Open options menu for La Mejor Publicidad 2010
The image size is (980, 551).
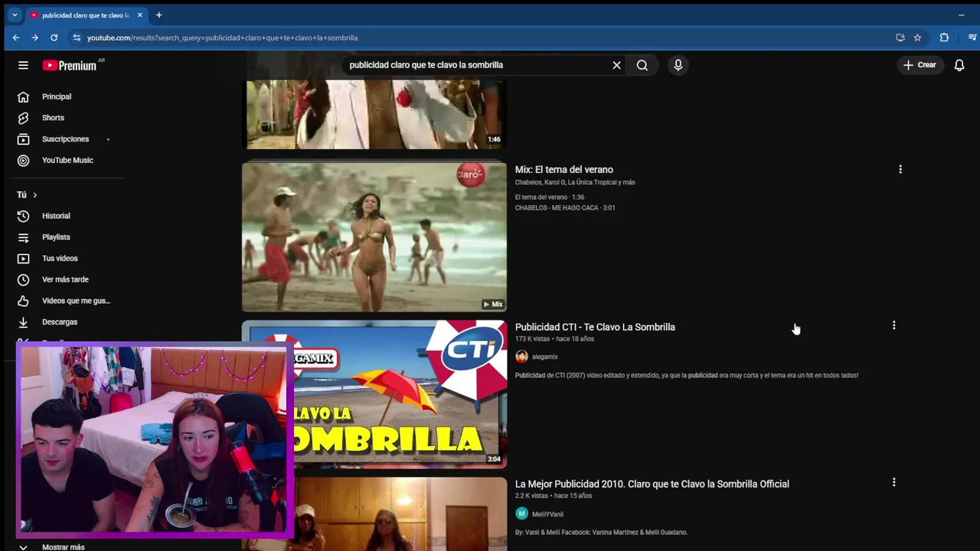pos(893,482)
